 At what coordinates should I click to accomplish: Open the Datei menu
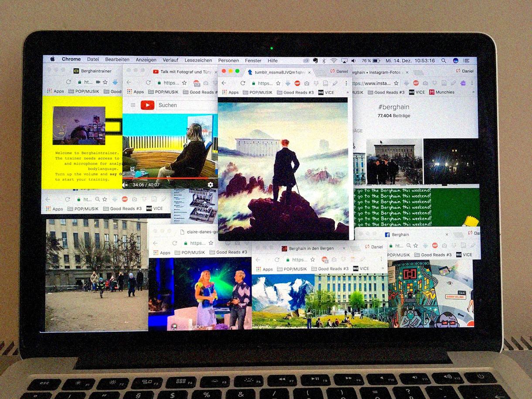[x=93, y=60]
